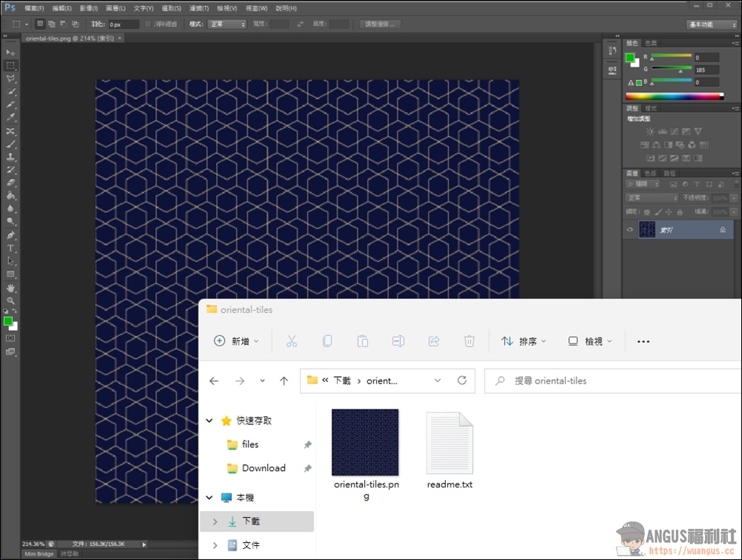Viewport: 742px width, 560px height.
Task: Select the Lasso tool
Action: 10,79
